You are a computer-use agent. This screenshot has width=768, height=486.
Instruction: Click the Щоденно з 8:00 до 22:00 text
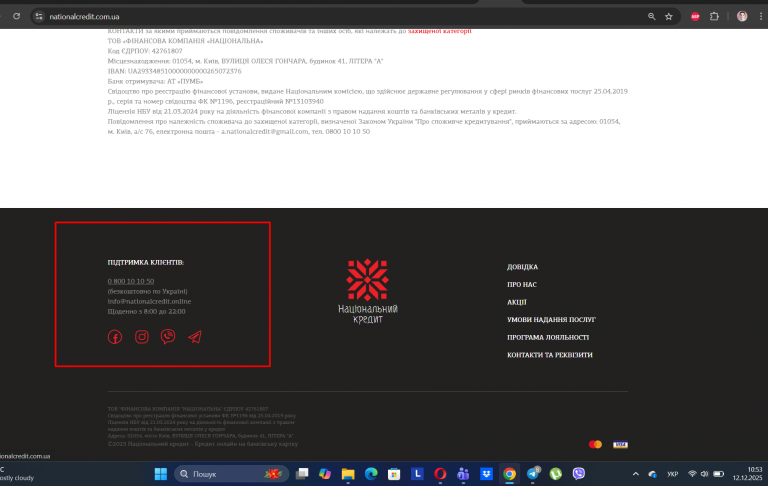click(146, 312)
